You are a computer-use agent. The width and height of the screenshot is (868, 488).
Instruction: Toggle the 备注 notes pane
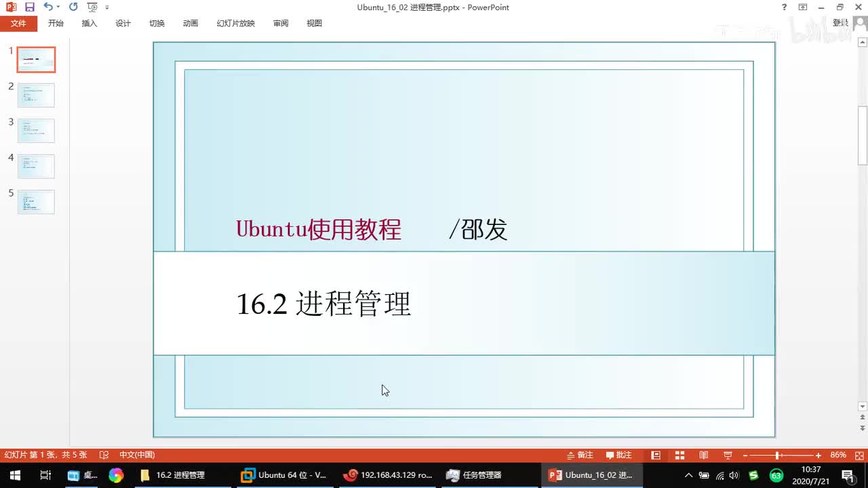pyautogui.click(x=580, y=455)
